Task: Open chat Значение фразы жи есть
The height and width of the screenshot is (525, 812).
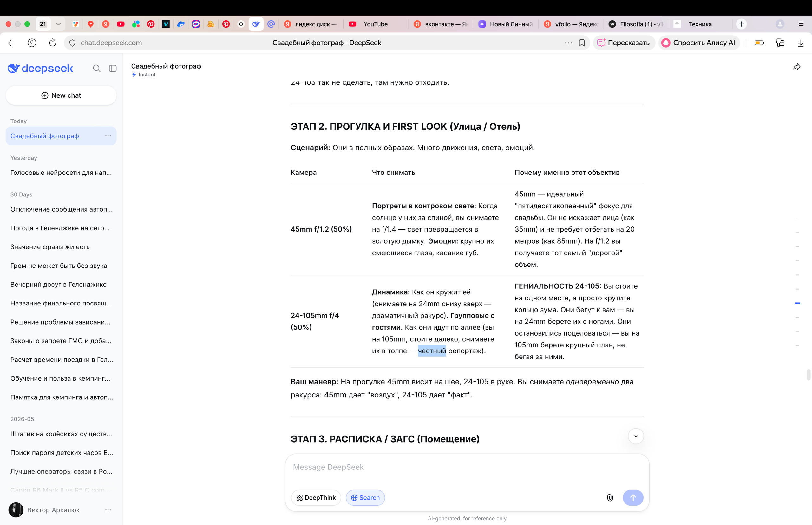Action: [x=61, y=247]
